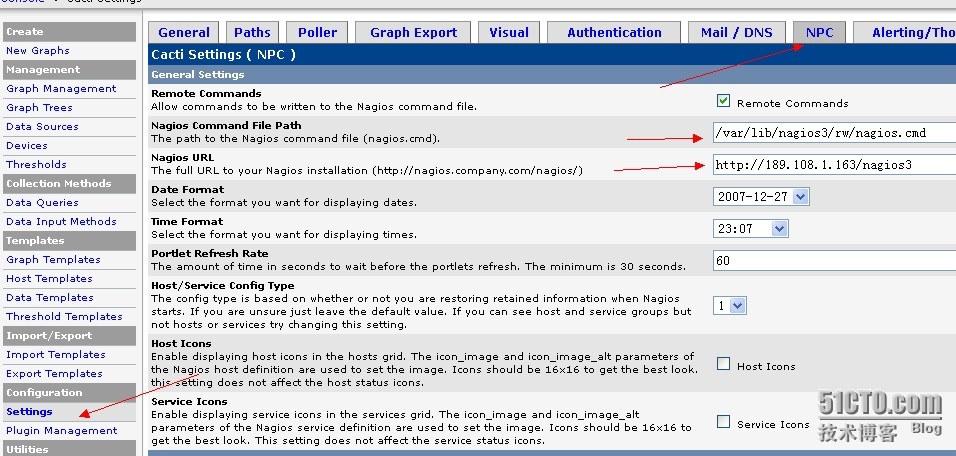The width and height of the screenshot is (956, 456).
Task: Switch to the Visual tab
Action: click(508, 33)
